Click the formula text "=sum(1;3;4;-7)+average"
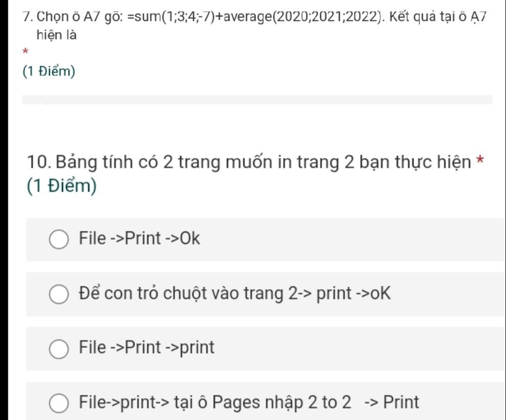 point(200,16)
